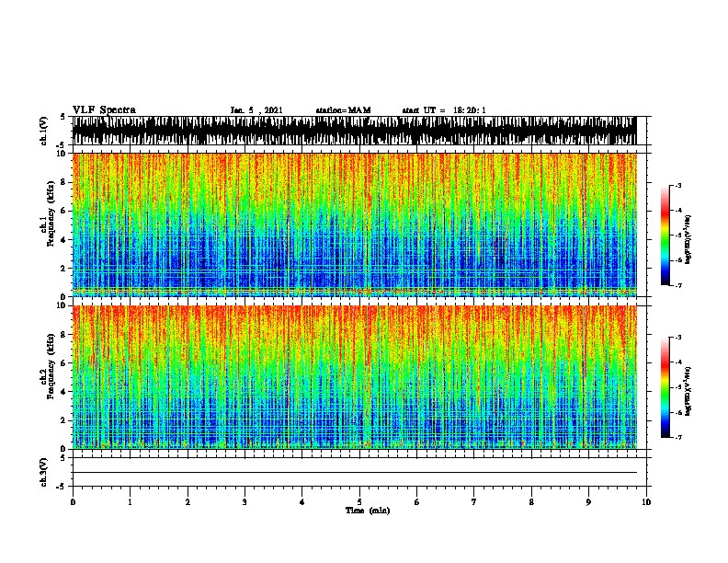Click the ch.1 colorbar label log(PSD)(V²/Hz)
This screenshot has height=563, width=728.
(x=688, y=239)
